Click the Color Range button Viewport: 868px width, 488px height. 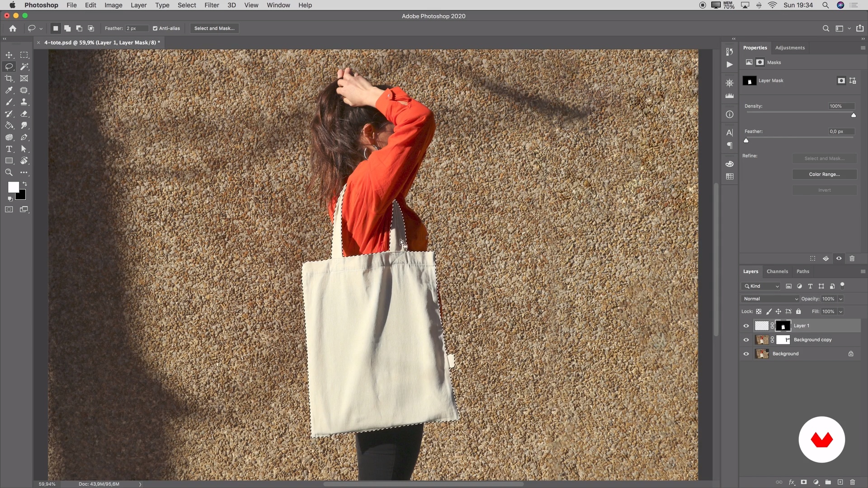coord(825,174)
